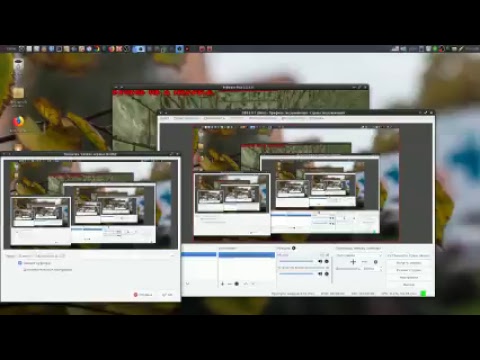Open source properties gear in Sources panel
480x360 pixels.
click(237, 284)
